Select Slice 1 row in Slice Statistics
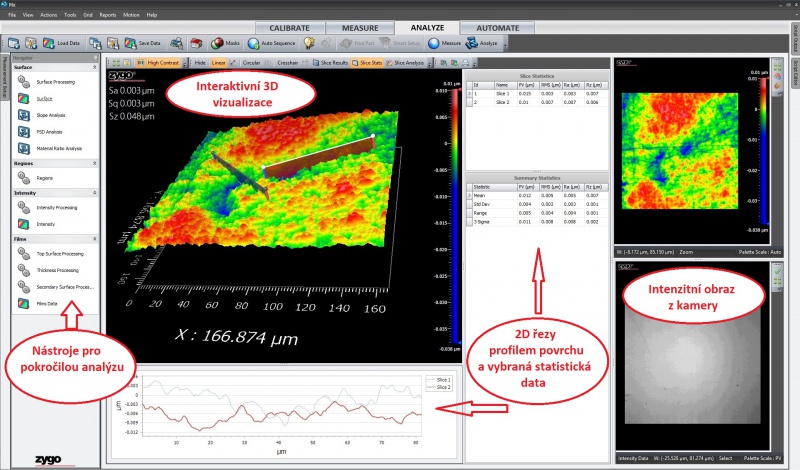Screen dimensions: 800x470 point(500,92)
